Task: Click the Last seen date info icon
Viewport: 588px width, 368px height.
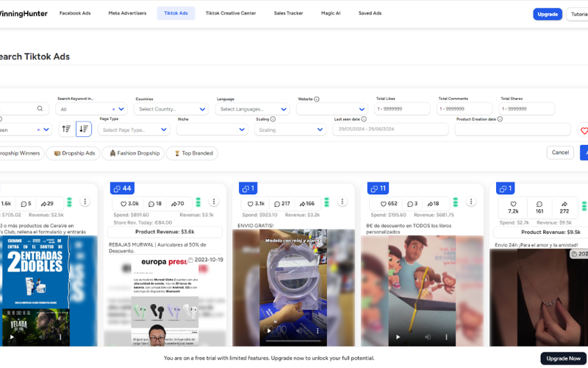Action: (364, 119)
